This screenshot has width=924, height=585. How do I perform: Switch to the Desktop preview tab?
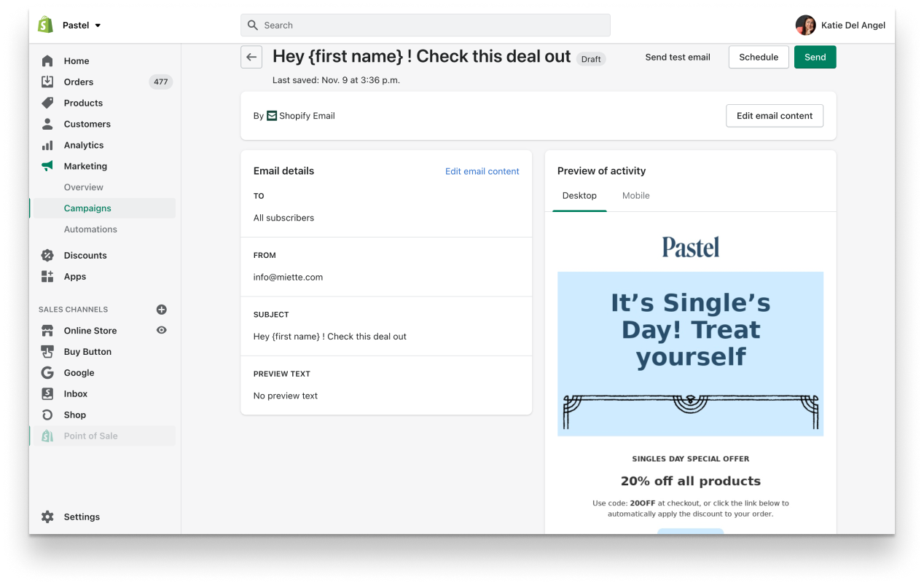pyautogui.click(x=579, y=196)
